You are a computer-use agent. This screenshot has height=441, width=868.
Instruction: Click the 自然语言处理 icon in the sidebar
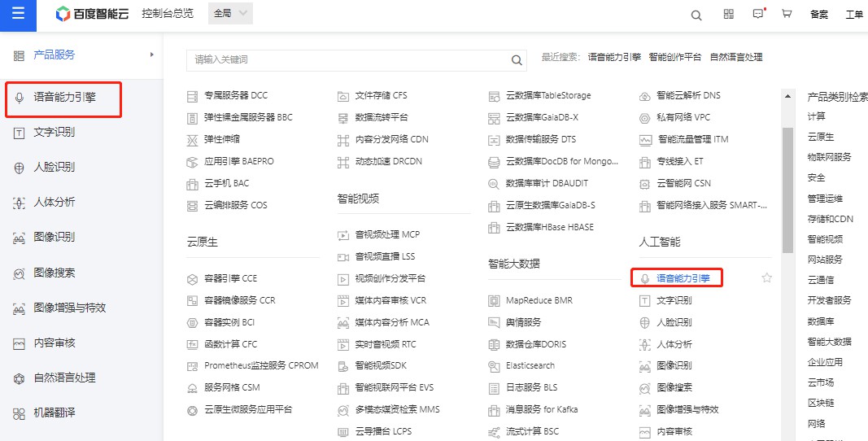(20, 378)
